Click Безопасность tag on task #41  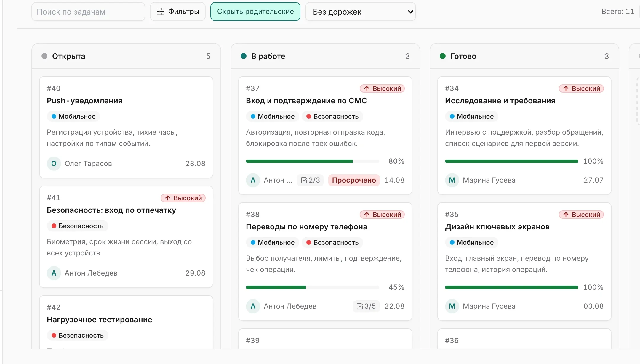(78, 226)
